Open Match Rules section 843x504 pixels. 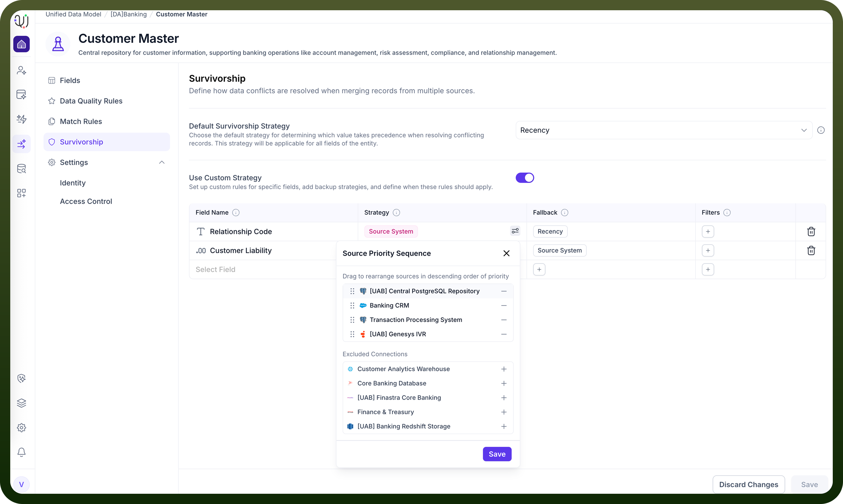tap(107, 121)
